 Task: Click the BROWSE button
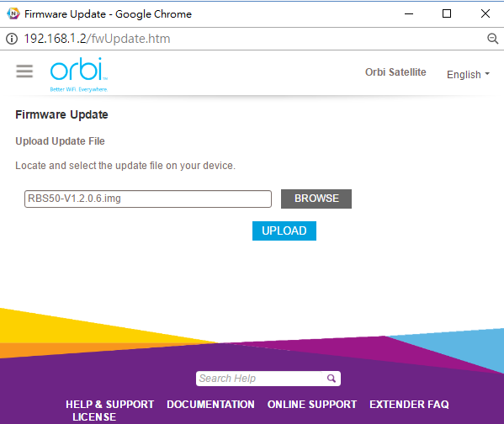click(x=316, y=199)
